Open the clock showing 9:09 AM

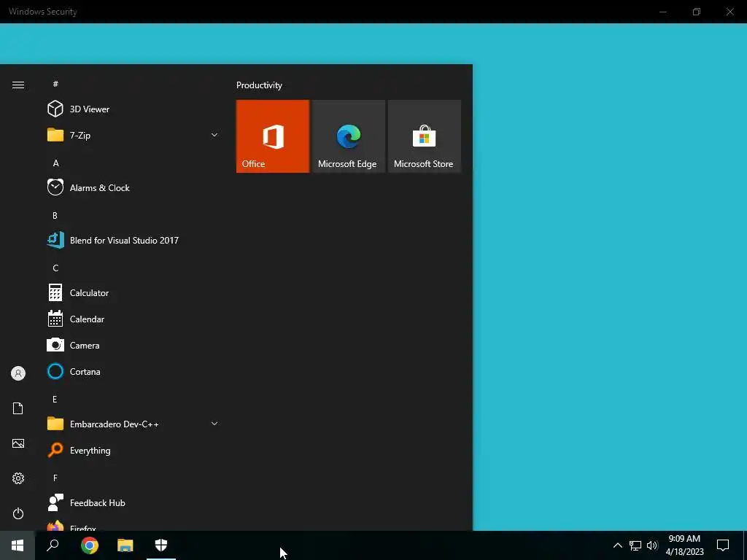684,545
